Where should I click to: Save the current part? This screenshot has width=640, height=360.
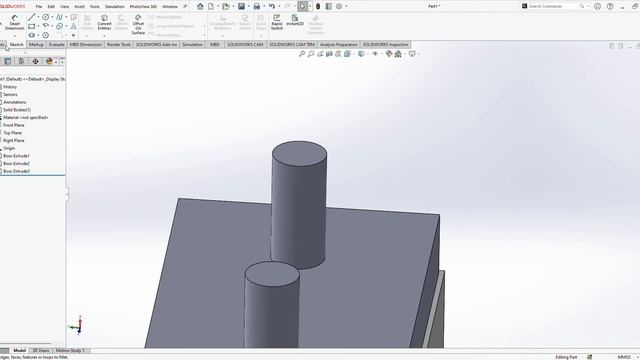[x=242, y=6]
